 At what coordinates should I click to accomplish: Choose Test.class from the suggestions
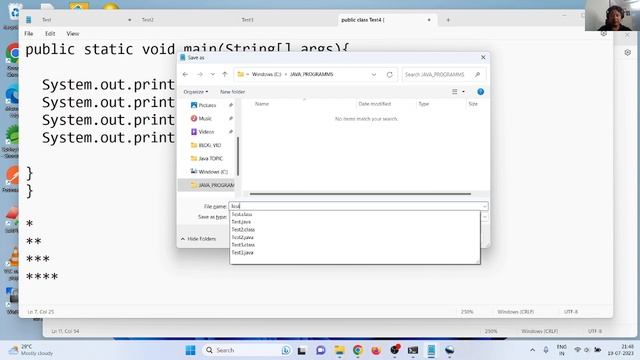[242, 214]
